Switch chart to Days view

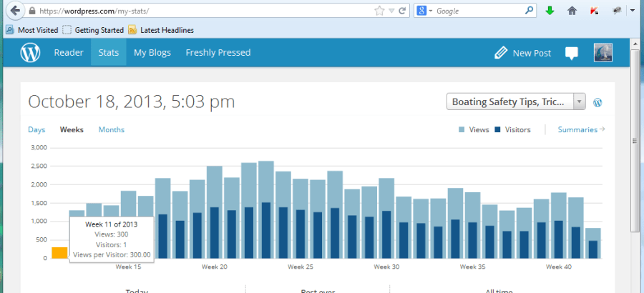[x=36, y=129]
